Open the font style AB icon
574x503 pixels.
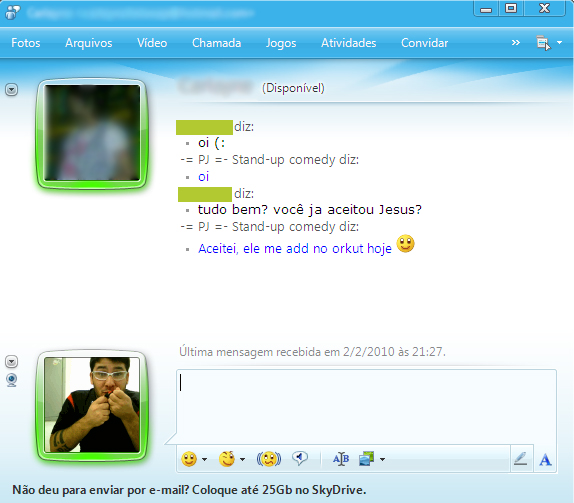341,459
